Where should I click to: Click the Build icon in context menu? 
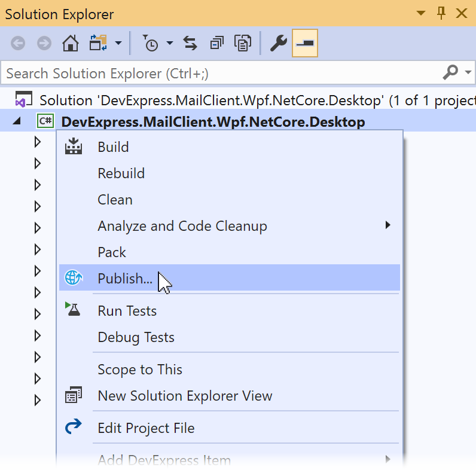(x=74, y=147)
